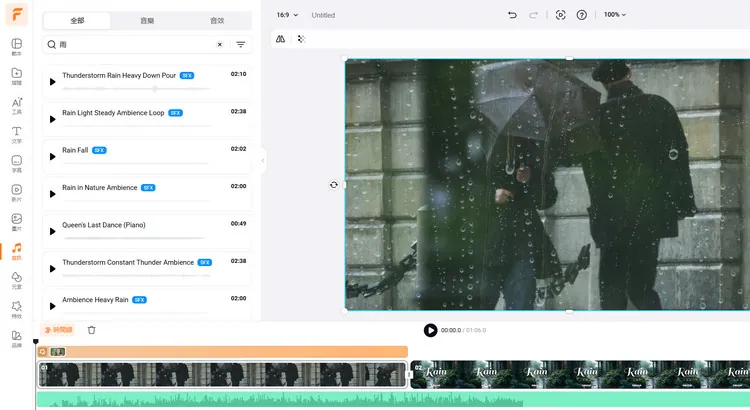
Task: Open the 100% zoom level dropdown
Action: [614, 15]
